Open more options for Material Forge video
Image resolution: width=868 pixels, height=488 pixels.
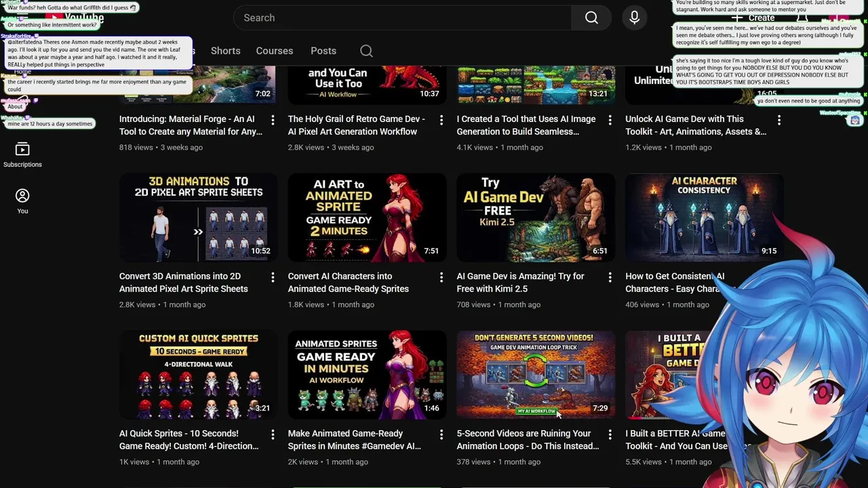coord(273,120)
